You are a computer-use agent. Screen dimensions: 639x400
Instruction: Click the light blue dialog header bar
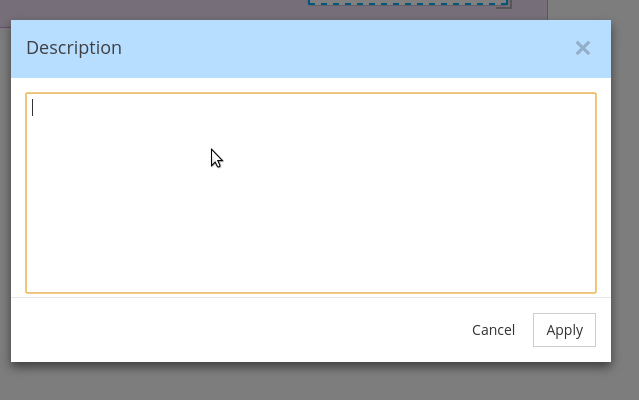311,49
